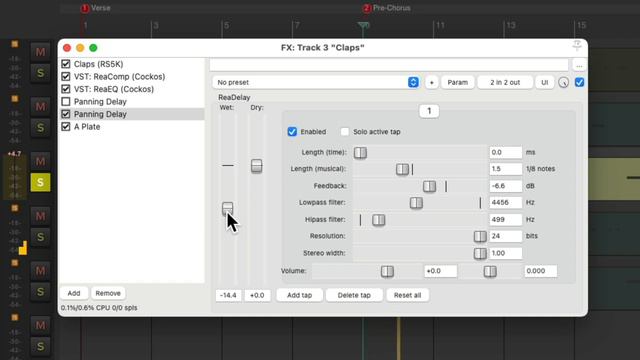Mute the top track with M button

[x=40, y=52]
